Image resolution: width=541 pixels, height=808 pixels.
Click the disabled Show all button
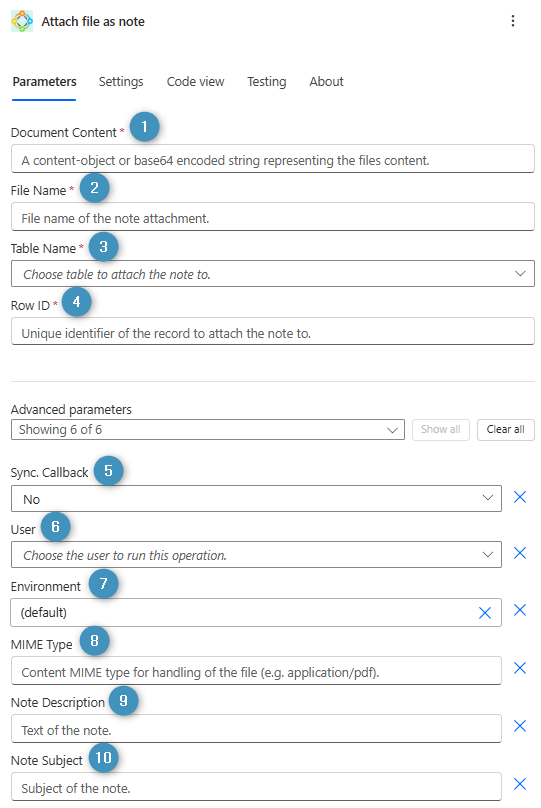coord(441,429)
